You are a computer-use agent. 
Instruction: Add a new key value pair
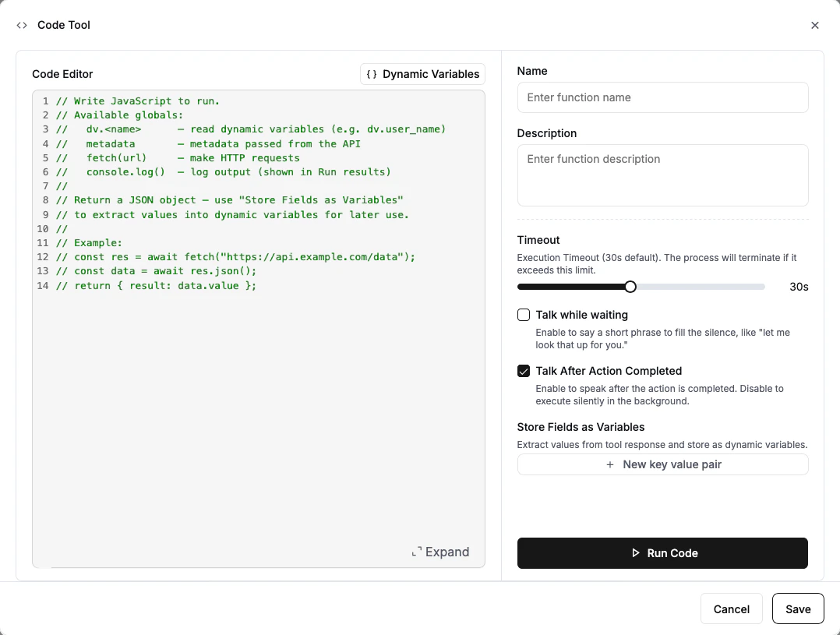[x=662, y=464]
